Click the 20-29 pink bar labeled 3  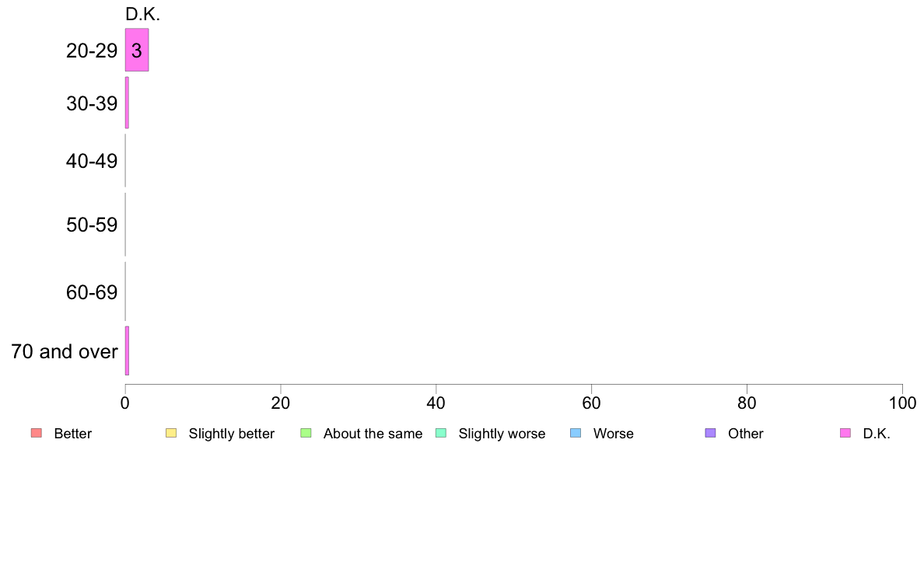(x=137, y=51)
